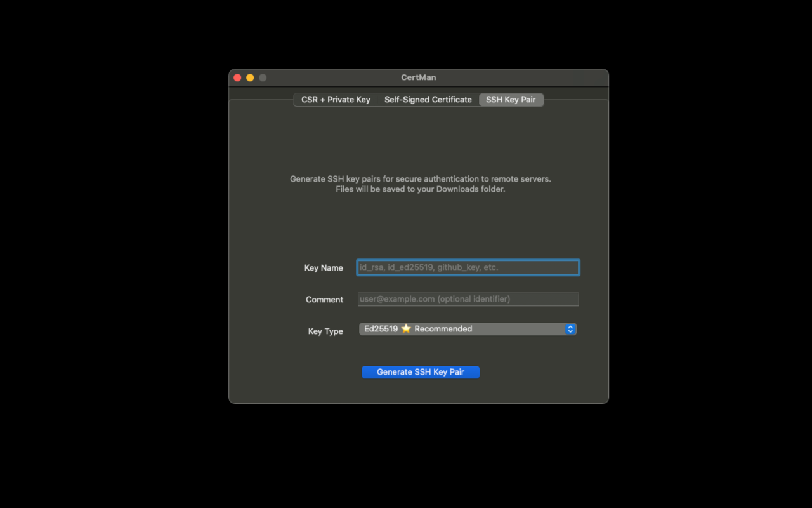This screenshot has height=508, width=812.
Task: Click the Comment input field
Action: (468, 298)
